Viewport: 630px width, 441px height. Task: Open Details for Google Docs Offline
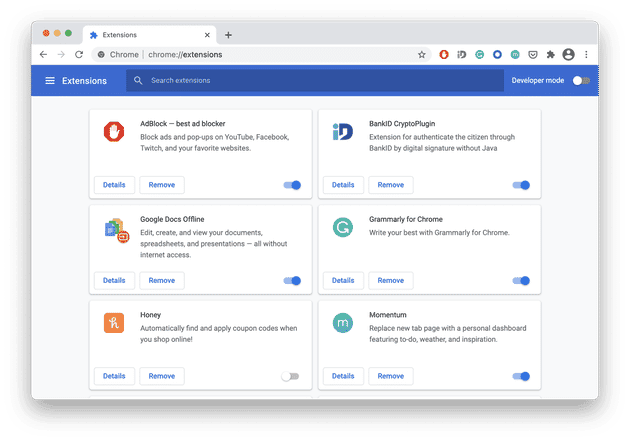(114, 280)
